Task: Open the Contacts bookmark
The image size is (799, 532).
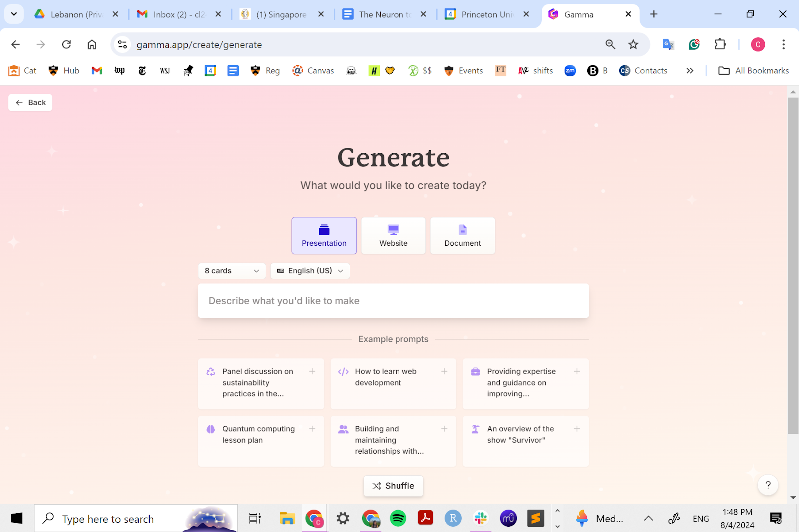Action: click(x=643, y=71)
